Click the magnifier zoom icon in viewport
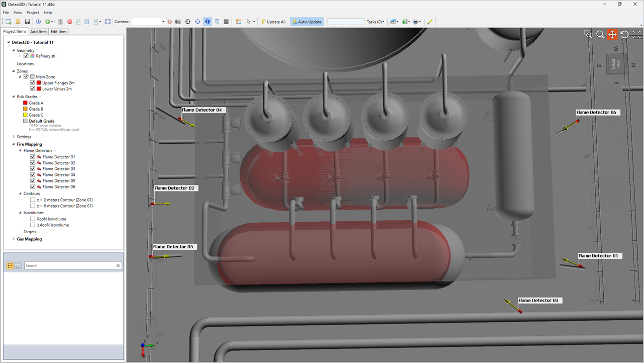Screen dimensions: 644x363 click(600, 34)
